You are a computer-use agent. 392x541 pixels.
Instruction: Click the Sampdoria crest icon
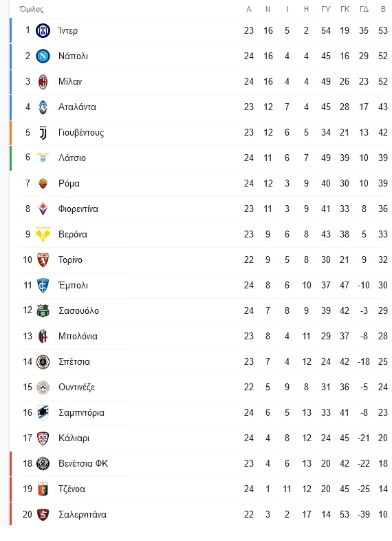(x=43, y=413)
